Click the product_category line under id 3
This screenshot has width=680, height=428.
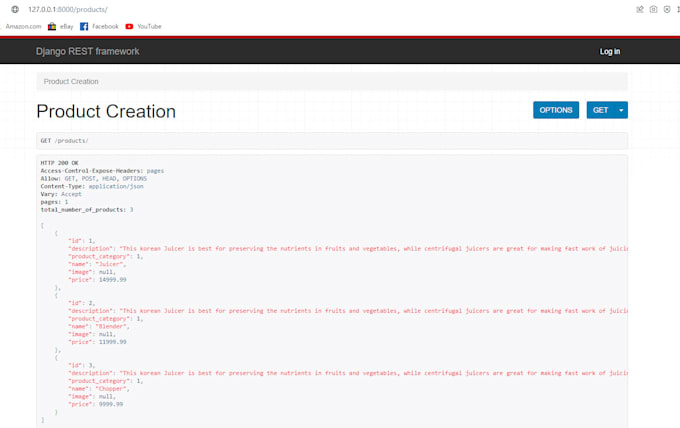106,381
